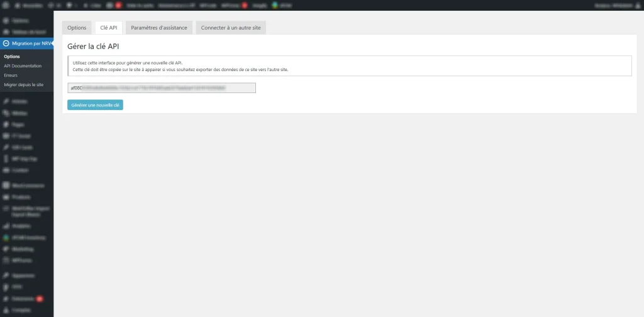
Task: Open WPForms in the admin sidebar
Action: [x=26, y=260]
